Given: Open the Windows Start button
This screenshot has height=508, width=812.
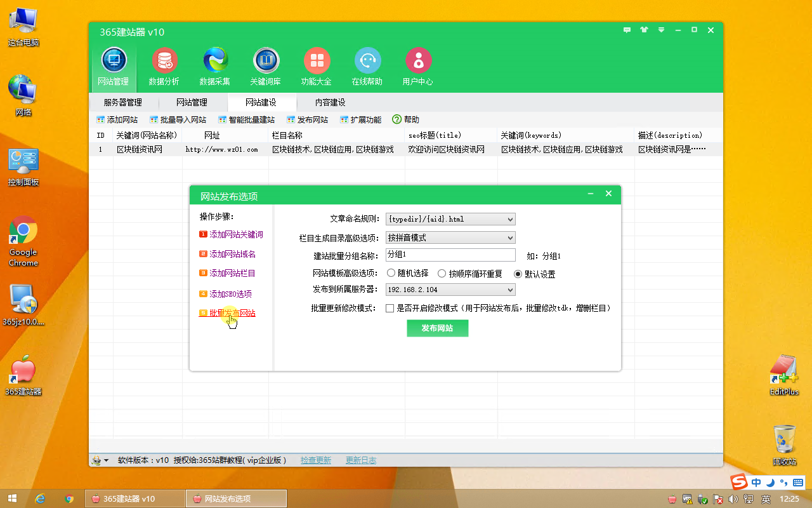Looking at the screenshot, I should click(x=12, y=498).
